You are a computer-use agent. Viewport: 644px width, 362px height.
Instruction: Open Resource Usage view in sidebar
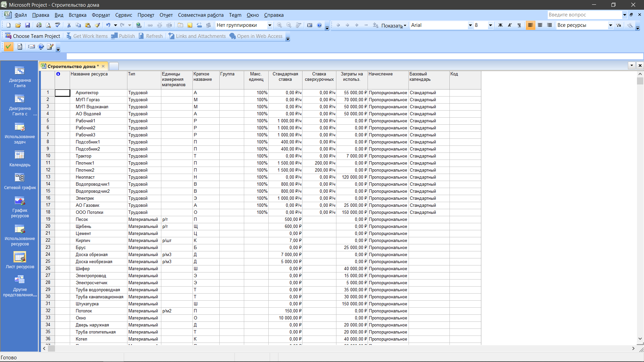(x=20, y=235)
